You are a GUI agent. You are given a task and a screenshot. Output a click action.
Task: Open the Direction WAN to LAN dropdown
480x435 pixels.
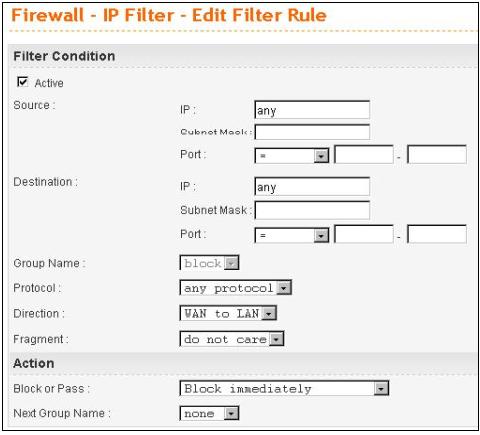tap(228, 313)
